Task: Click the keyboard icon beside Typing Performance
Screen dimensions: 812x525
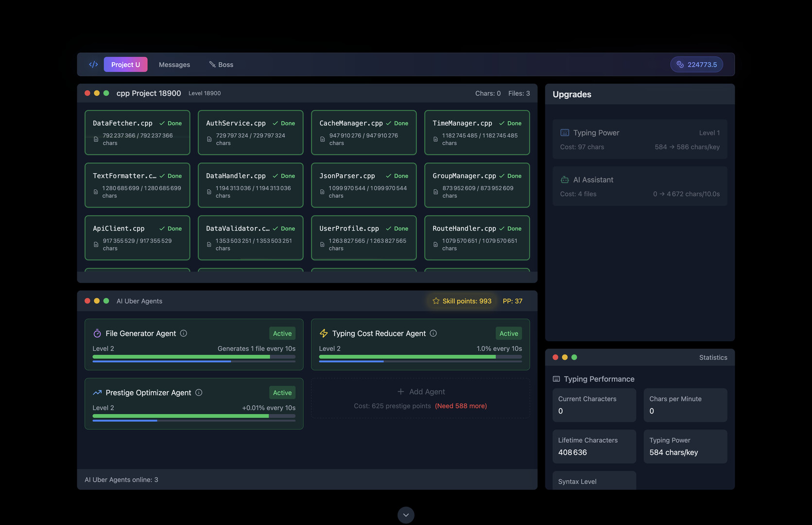Action: click(x=556, y=379)
